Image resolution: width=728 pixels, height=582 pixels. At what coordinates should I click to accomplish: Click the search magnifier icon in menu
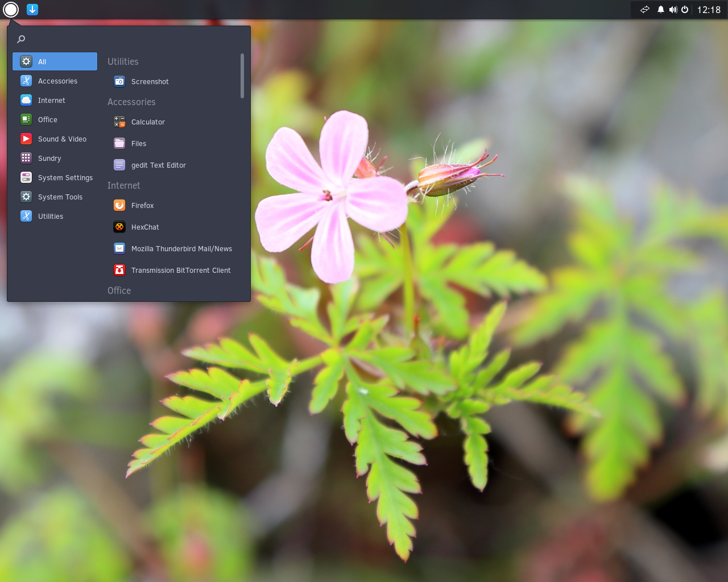pyautogui.click(x=21, y=39)
